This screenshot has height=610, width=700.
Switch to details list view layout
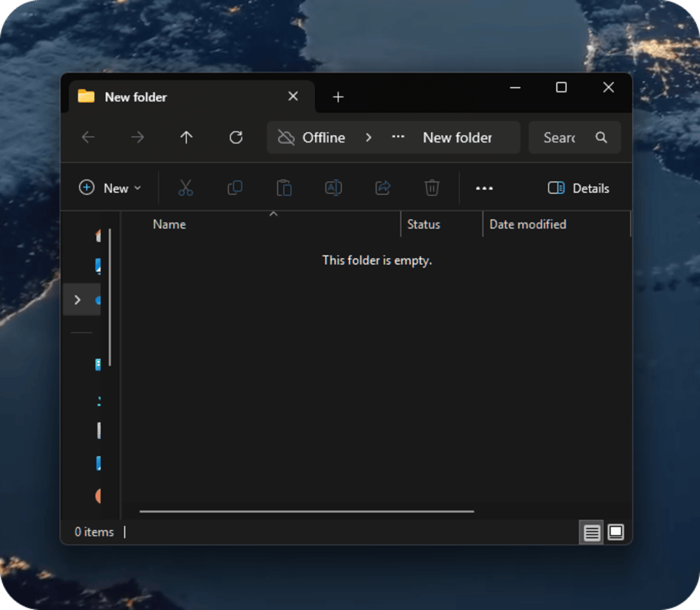click(591, 532)
